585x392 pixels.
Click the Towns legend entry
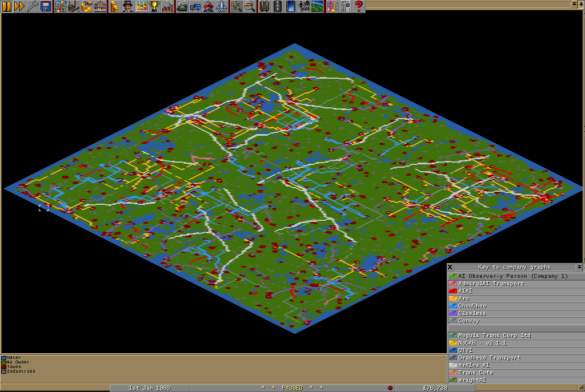(x=11, y=366)
